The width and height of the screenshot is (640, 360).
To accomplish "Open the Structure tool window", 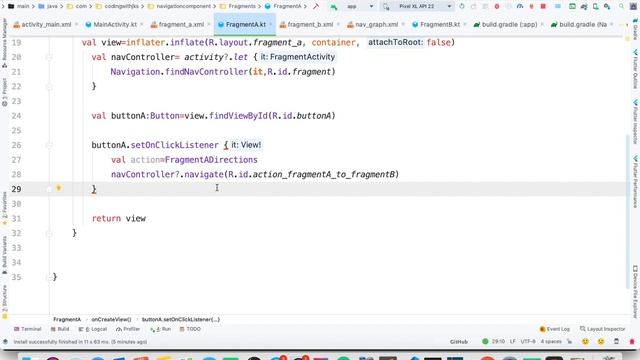I will coord(4,301).
